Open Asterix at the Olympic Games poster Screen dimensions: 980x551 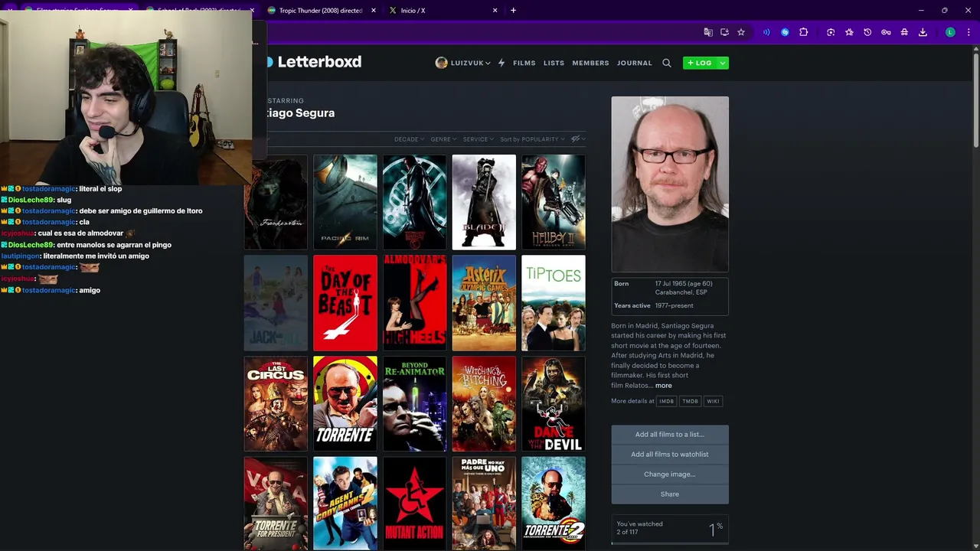(x=484, y=303)
